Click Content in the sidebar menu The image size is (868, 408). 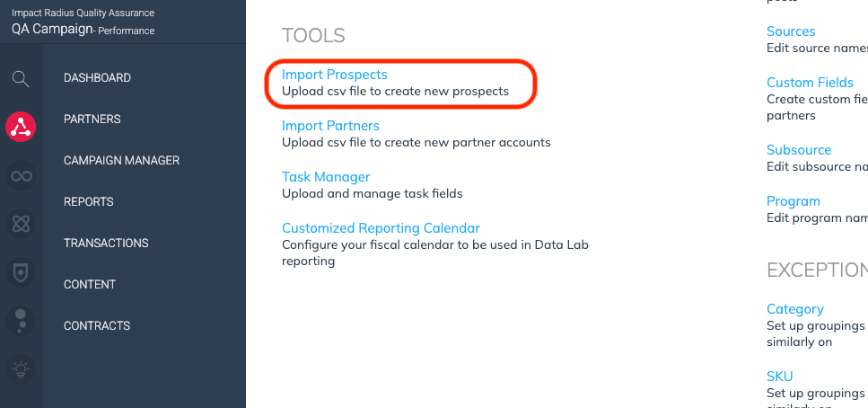click(x=90, y=285)
